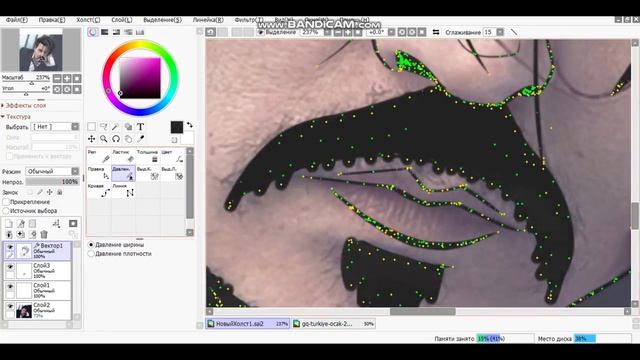This screenshot has width=640, height=360.
Task: Open the Правка menu
Action: point(52,20)
